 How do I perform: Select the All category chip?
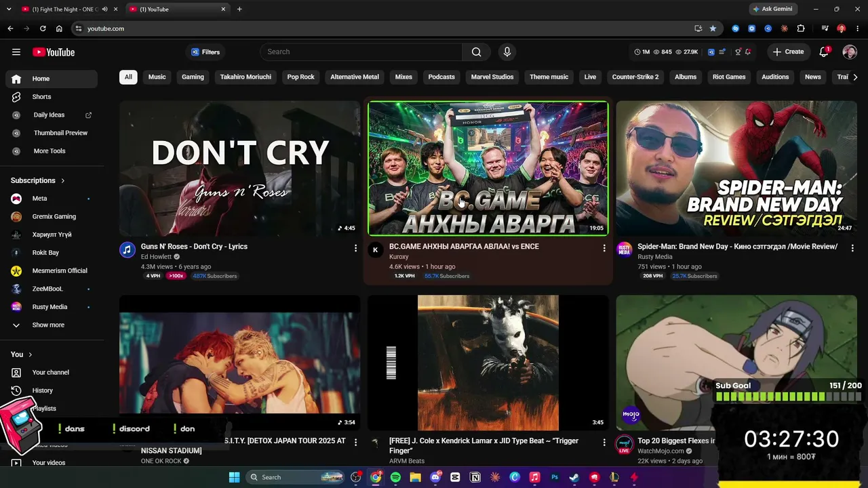(x=128, y=77)
